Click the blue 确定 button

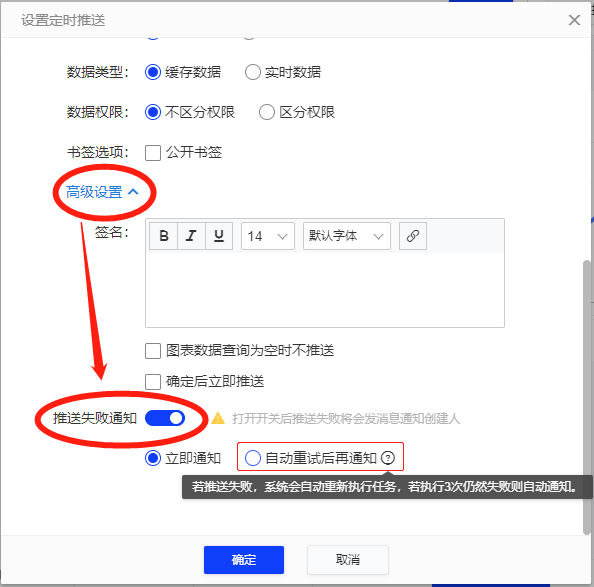tap(244, 560)
